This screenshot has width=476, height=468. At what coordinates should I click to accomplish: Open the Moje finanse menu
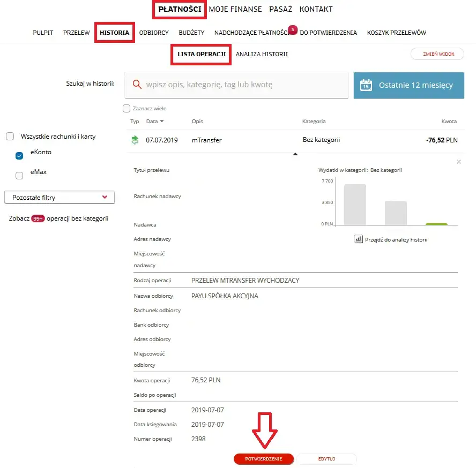click(x=235, y=9)
